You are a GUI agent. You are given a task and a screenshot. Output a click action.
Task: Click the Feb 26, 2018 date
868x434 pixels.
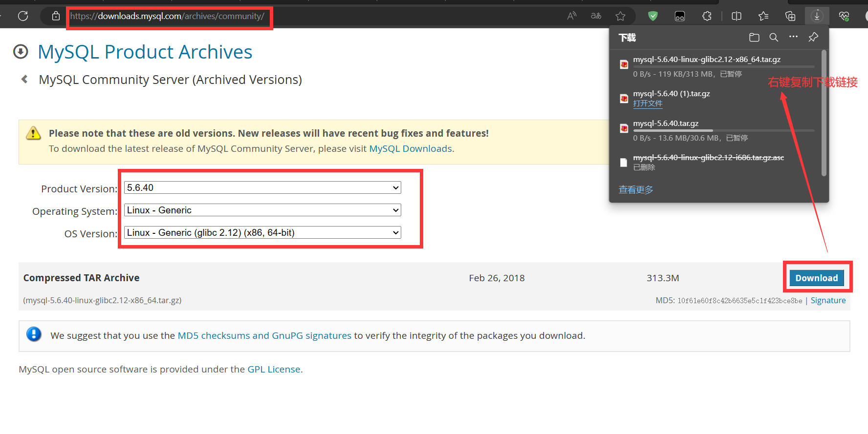point(497,278)
